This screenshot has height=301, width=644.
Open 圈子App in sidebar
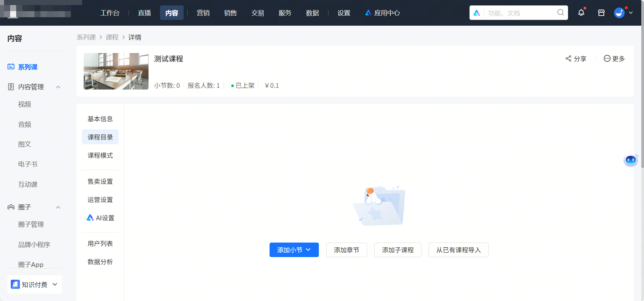point(31,265)
